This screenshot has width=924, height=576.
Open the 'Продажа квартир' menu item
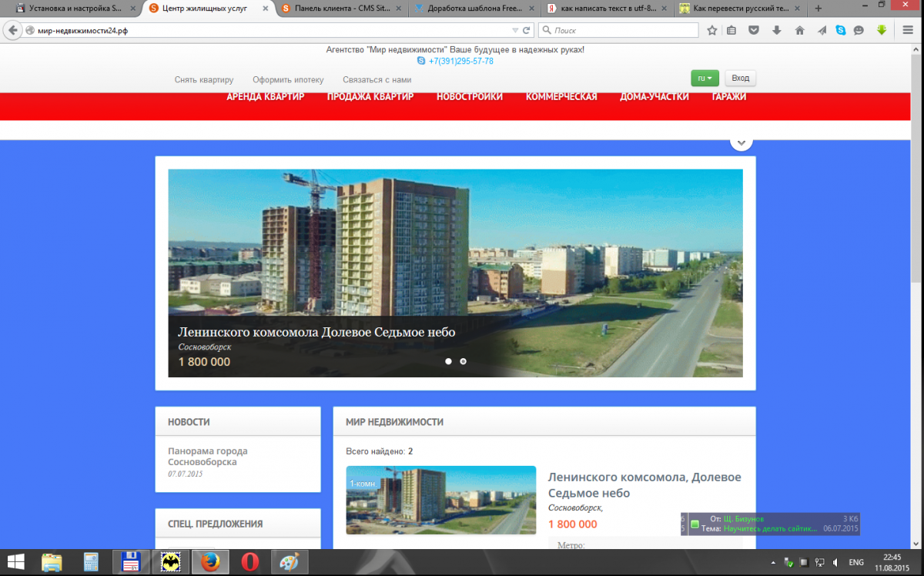point(370,97)
